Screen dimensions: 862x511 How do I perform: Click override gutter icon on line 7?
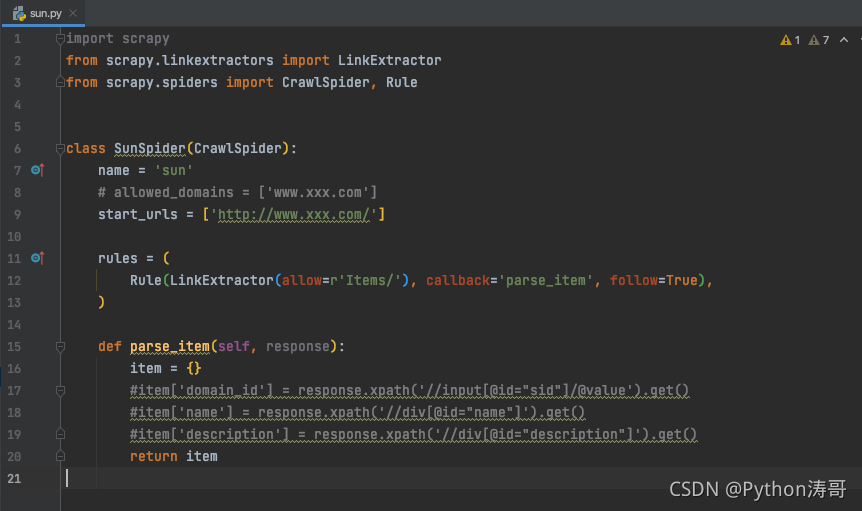point(37,170)
